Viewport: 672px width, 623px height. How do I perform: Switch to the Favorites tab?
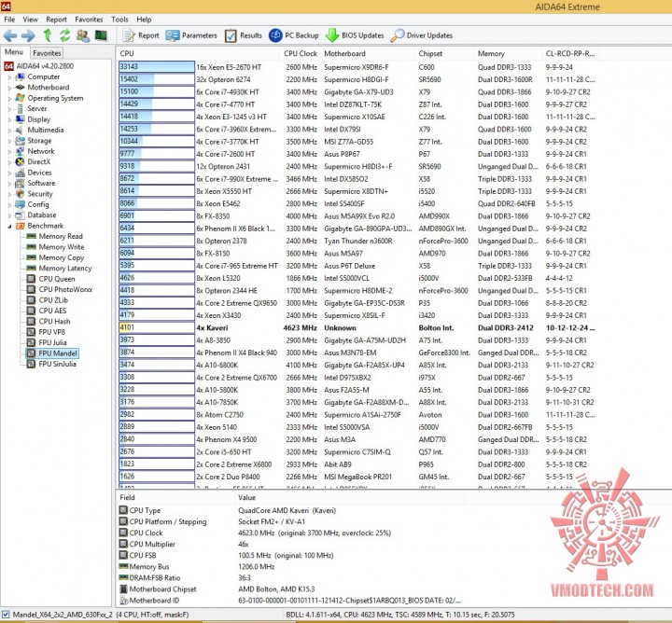[47, 53]
